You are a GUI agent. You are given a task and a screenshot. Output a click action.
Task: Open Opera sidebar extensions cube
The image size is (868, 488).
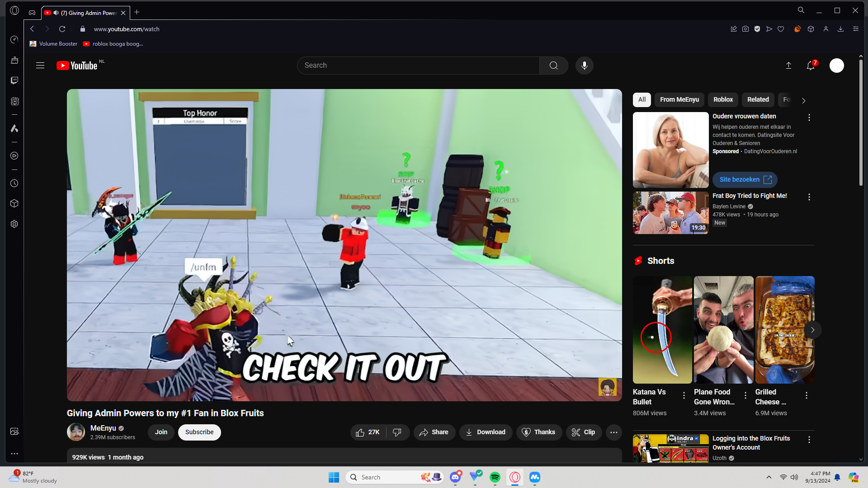pyautogui.click(x=14, y=203)
